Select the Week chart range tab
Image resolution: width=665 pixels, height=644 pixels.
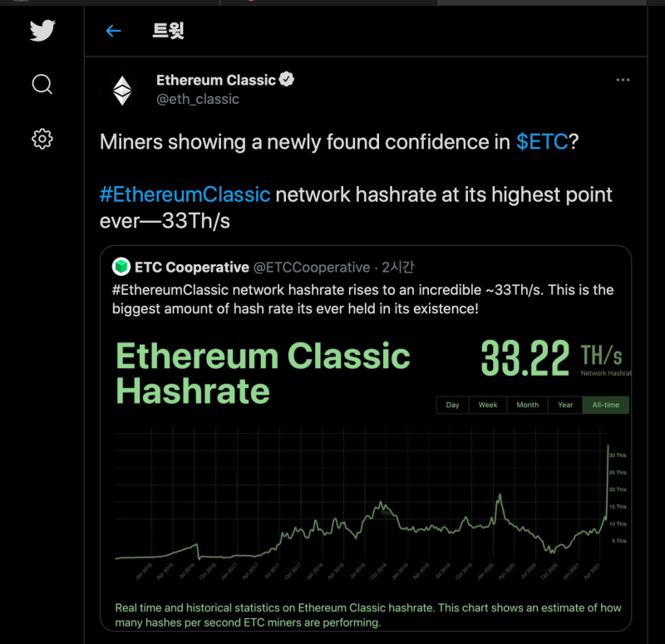pyautogui.click(x=488, y=405)
